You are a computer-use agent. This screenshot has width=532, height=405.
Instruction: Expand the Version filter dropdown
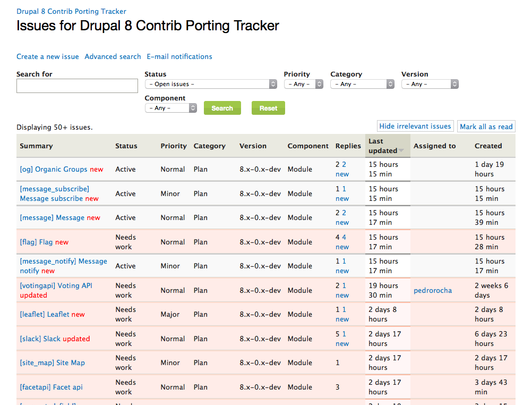coord(430,84)
